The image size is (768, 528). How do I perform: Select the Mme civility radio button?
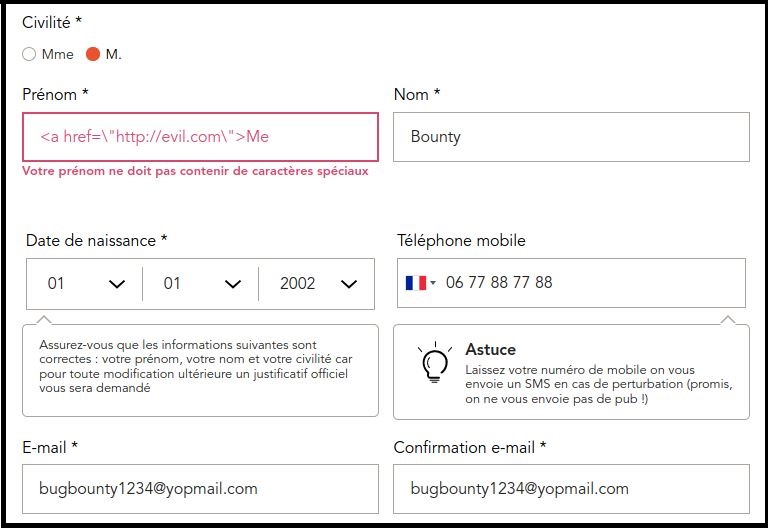[x=29, y=54]
